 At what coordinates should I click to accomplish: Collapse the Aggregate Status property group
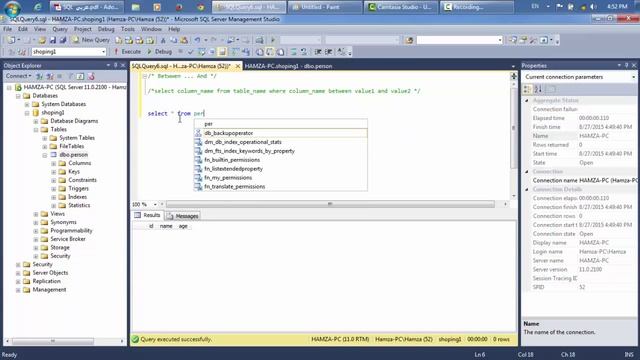pos(527,100)
